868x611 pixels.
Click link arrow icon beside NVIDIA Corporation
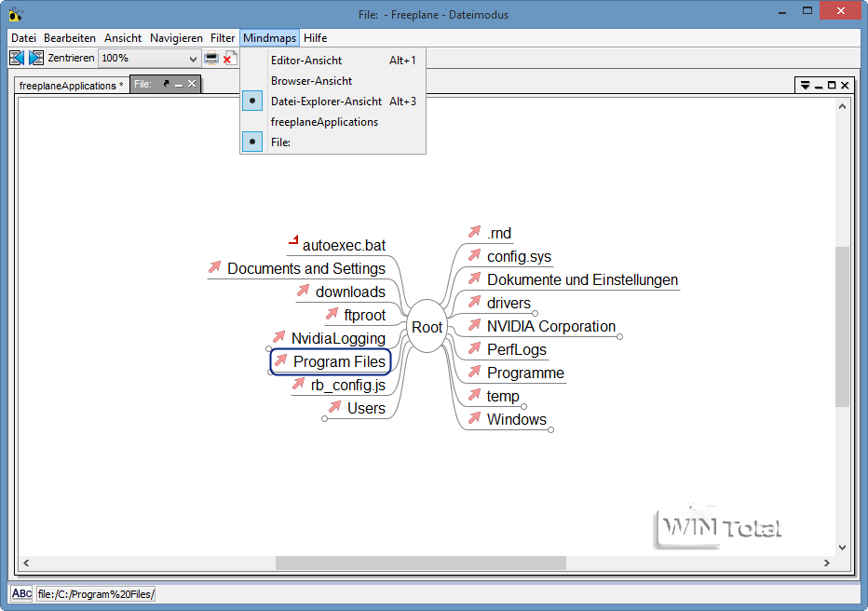(x=474, y=325)
